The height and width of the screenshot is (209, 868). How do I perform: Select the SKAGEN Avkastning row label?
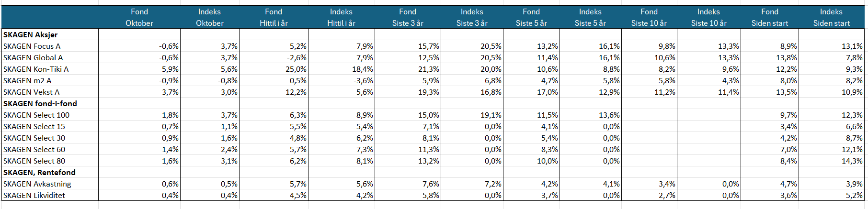(37, 184)
